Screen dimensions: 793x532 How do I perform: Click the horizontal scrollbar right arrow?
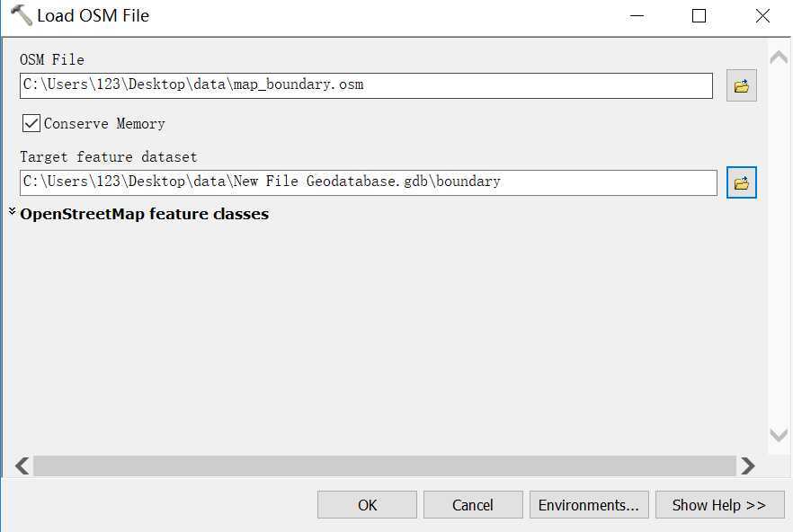point(747,465)
